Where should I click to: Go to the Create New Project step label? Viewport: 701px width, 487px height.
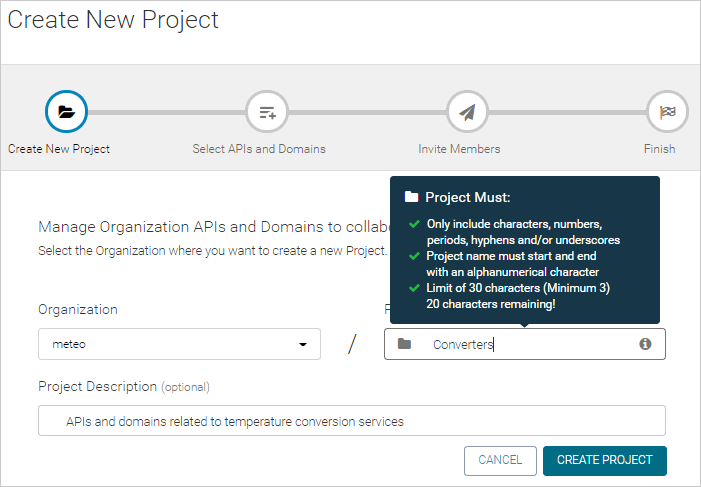59,149
